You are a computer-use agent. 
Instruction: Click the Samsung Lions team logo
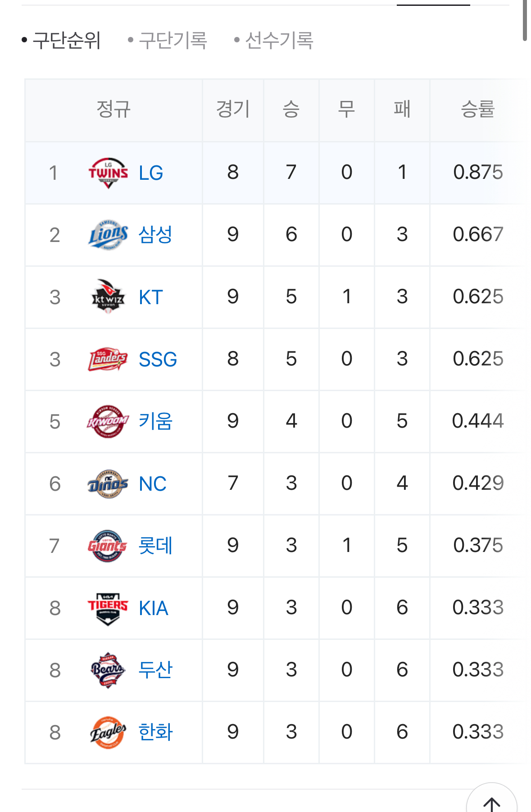tap(108, 235)
